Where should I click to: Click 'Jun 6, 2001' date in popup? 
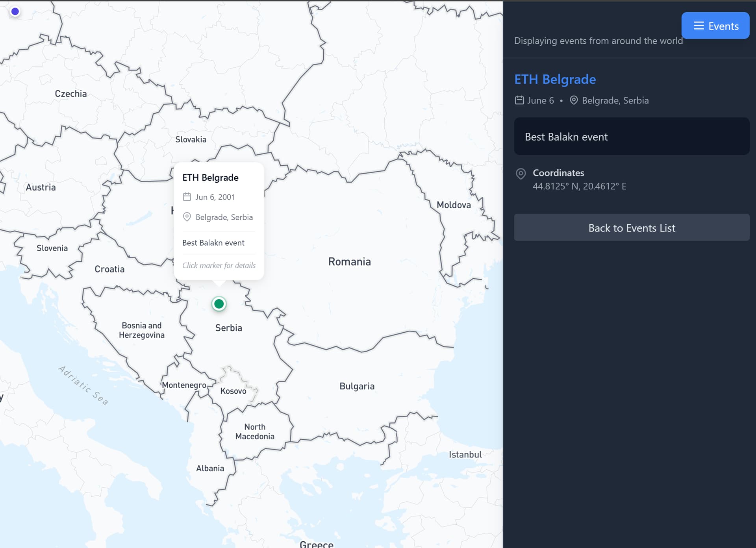tap(215, 197)
